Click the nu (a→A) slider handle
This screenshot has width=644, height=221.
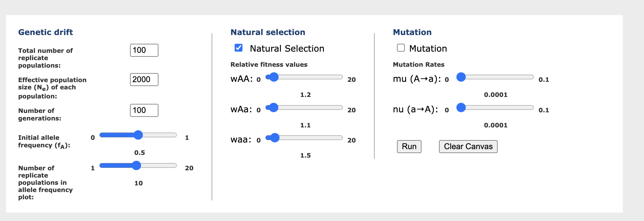tap(461, 107)
